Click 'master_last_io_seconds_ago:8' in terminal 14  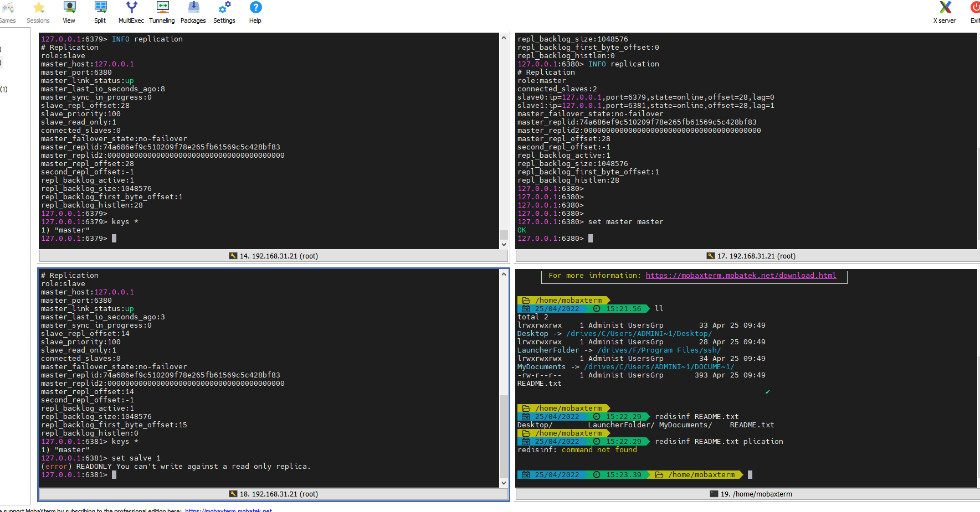(x=103, y=89)
